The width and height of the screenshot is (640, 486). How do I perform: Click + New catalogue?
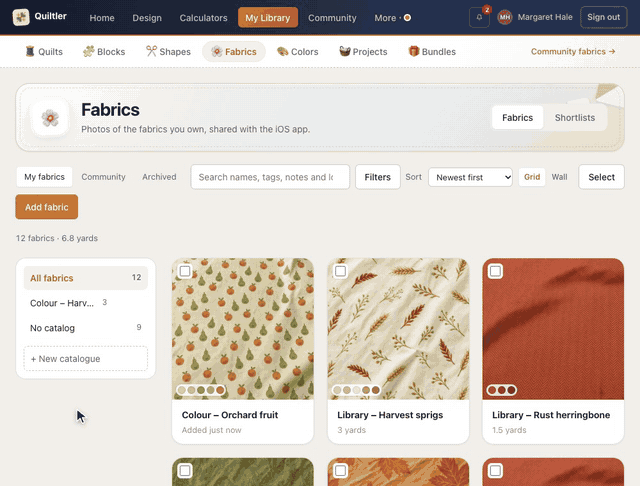pyautogui.click(x=86, y=359)
